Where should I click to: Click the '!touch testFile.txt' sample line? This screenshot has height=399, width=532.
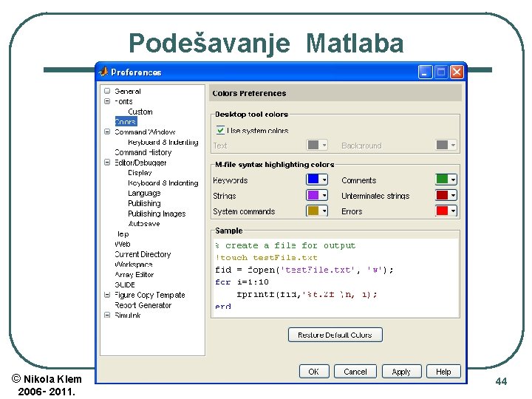[x=266, y=257]
